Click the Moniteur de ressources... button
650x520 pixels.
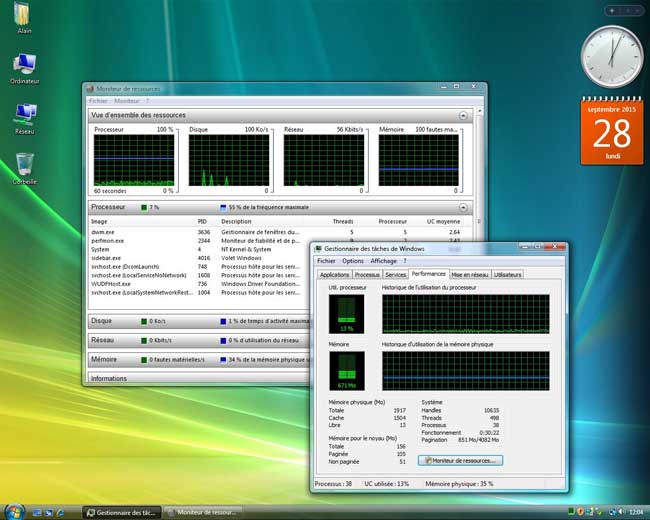coord(460,461)
